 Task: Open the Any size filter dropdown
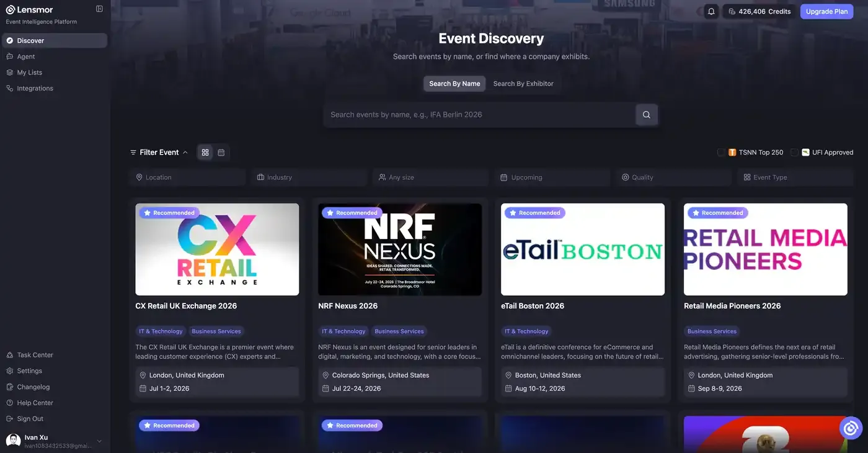pyautogui.click(x=431, y=177)
